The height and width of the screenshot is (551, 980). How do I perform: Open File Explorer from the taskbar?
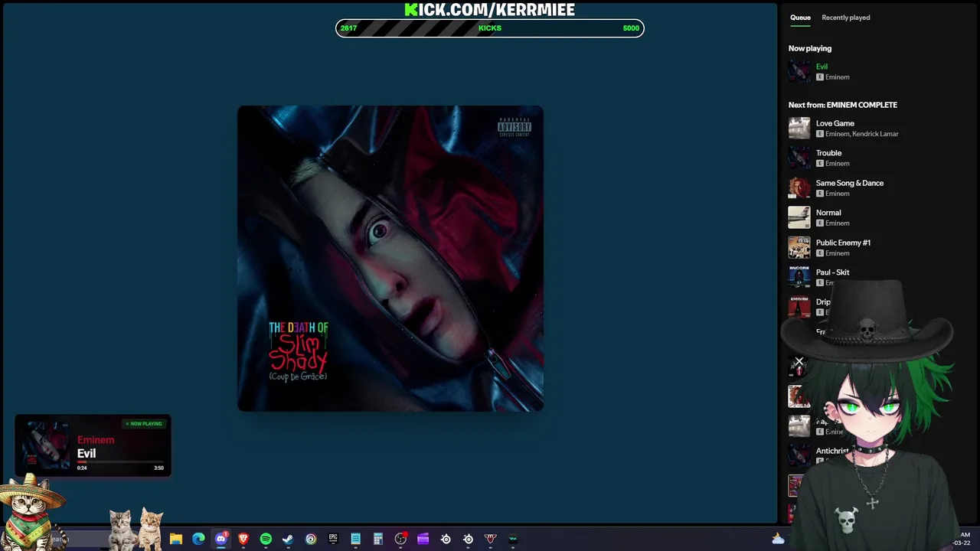pos(176,539)
